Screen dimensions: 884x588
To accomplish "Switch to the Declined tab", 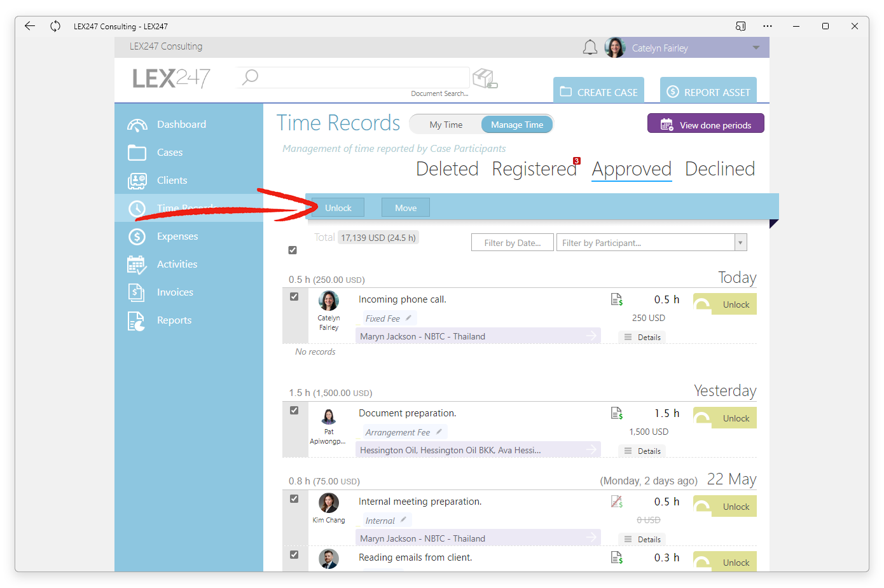I will (x=720, y=169).
